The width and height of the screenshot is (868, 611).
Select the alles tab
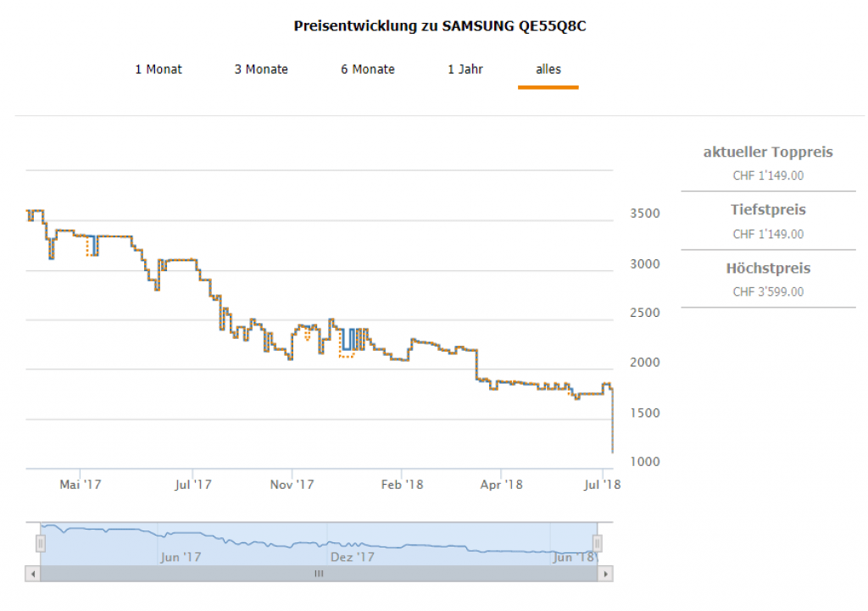click(548, 69)
